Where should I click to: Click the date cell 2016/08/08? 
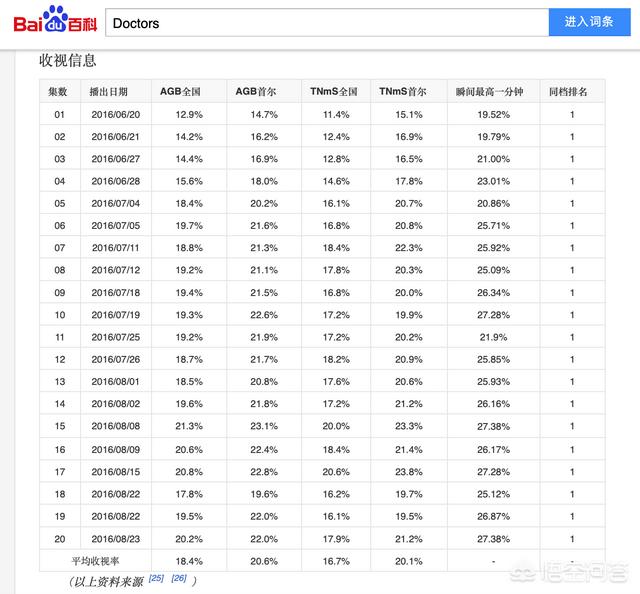[116, 426]
